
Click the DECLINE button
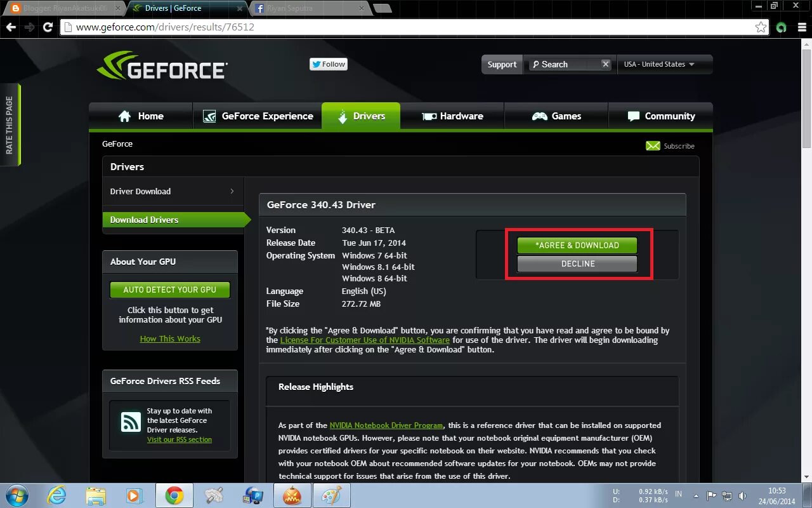[x=578, y=264]
